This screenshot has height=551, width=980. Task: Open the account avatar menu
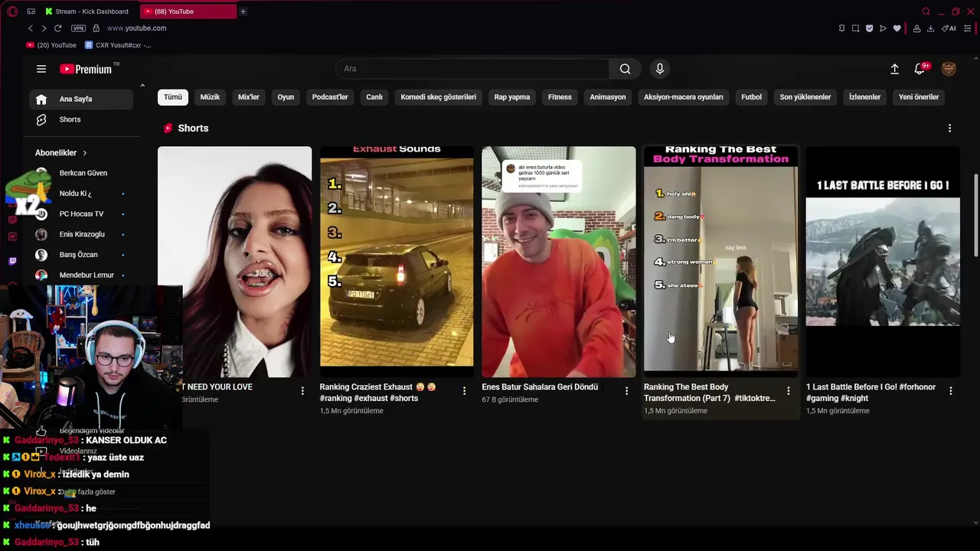(949, 69)
